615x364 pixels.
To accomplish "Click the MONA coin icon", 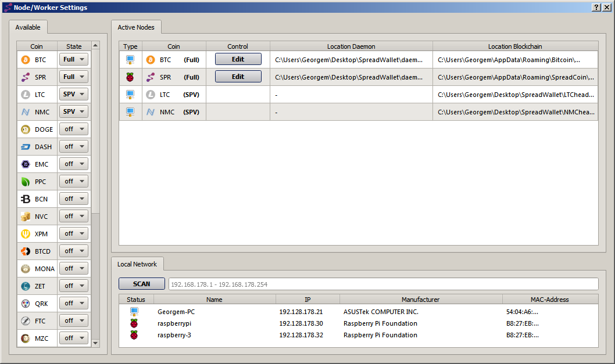I will (x=26, y=269).
